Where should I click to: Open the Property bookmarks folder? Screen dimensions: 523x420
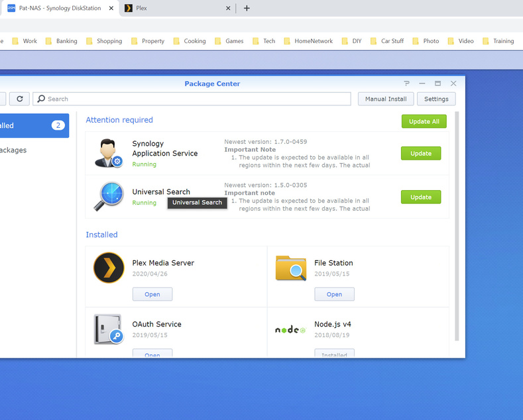point(148,41)
